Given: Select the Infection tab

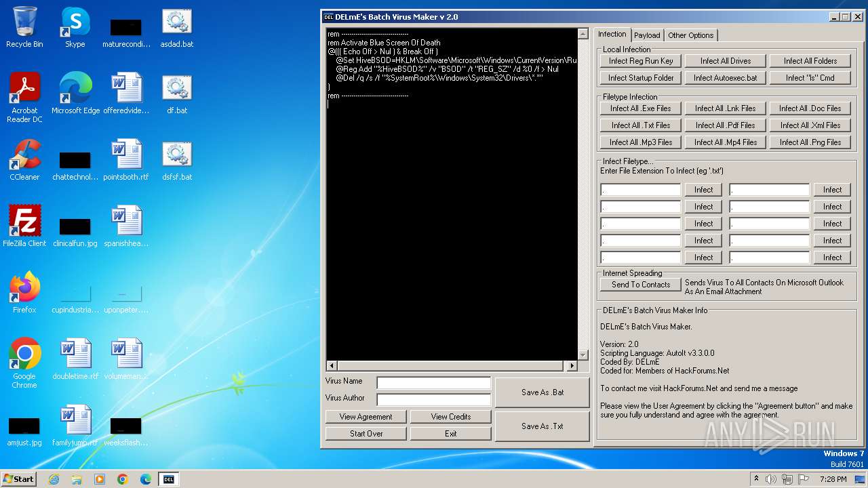Looking at the screenshot, I should pyautogui.click(x=612, y=34).
